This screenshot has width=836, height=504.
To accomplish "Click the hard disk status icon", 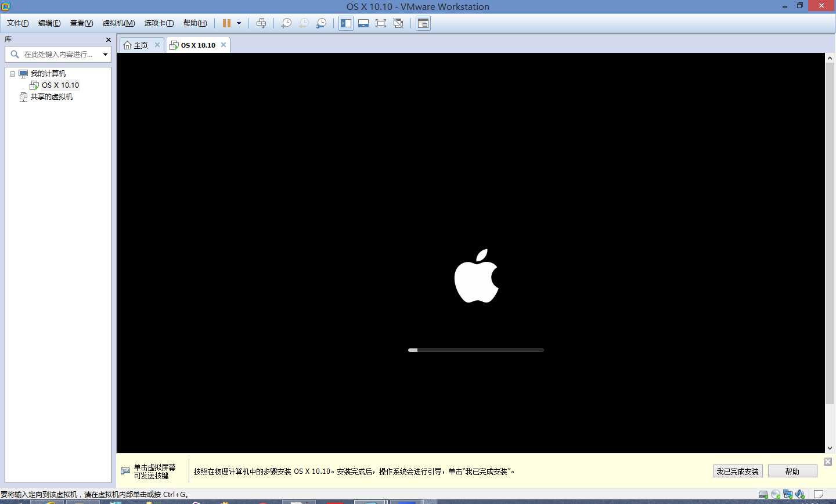I will (763, 495).
